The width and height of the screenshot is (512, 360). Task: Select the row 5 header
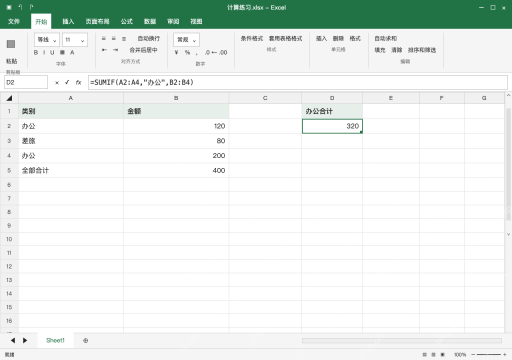pos(9,170)
